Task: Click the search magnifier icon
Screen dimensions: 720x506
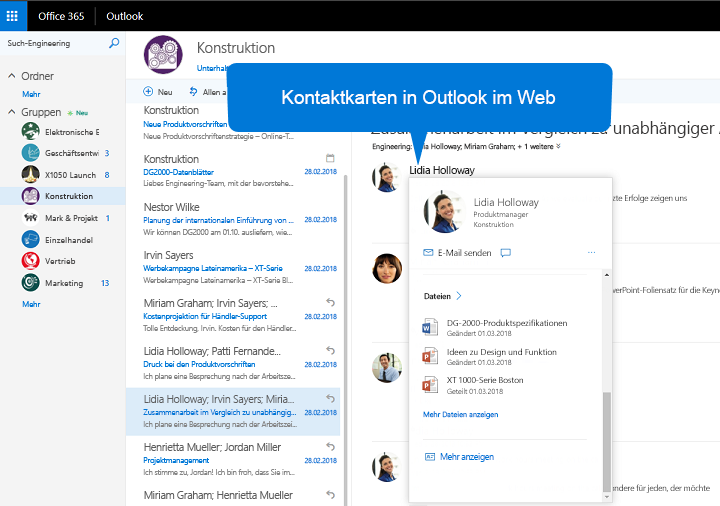Action: pyautogui.click(x=114, y=43)
